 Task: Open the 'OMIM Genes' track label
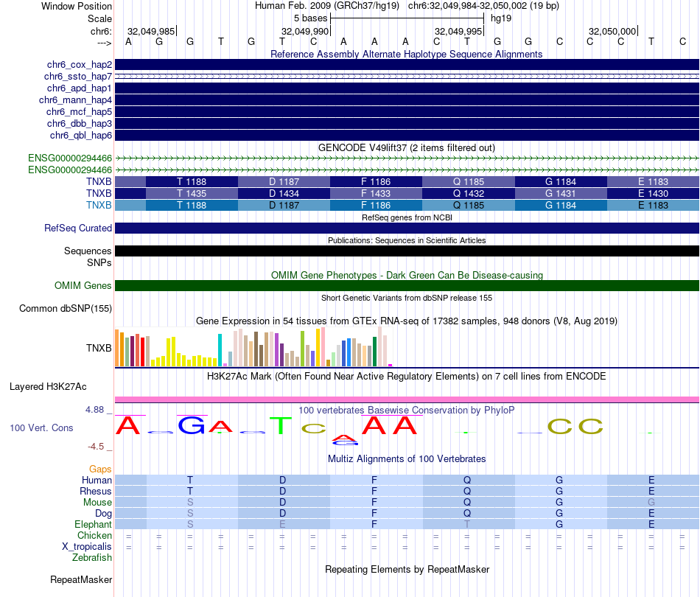tap(83, 286)
